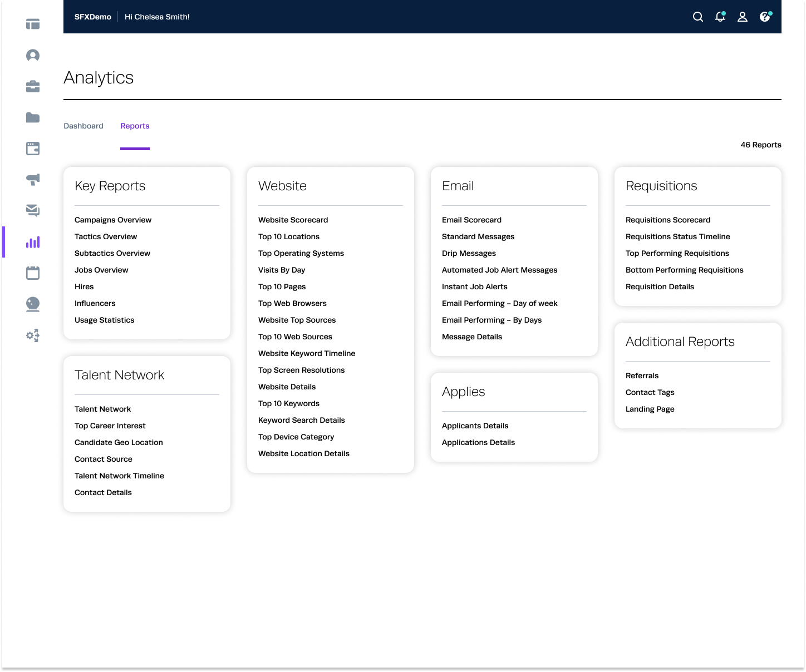The image size is (806, 672).
Task: Click the SFXDemo brand label
Action: (x=93, y=17)
